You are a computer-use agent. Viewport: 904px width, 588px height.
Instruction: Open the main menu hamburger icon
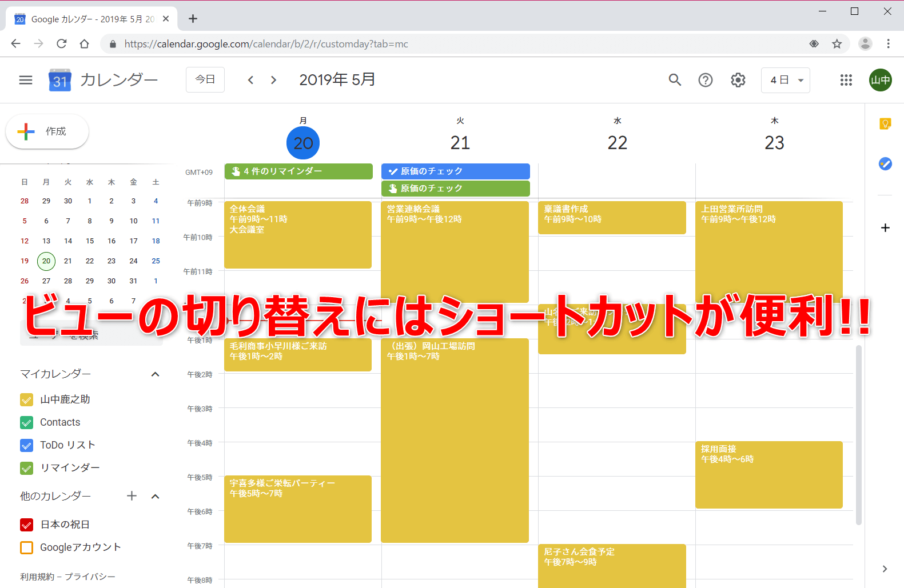[x=26, y=80]
